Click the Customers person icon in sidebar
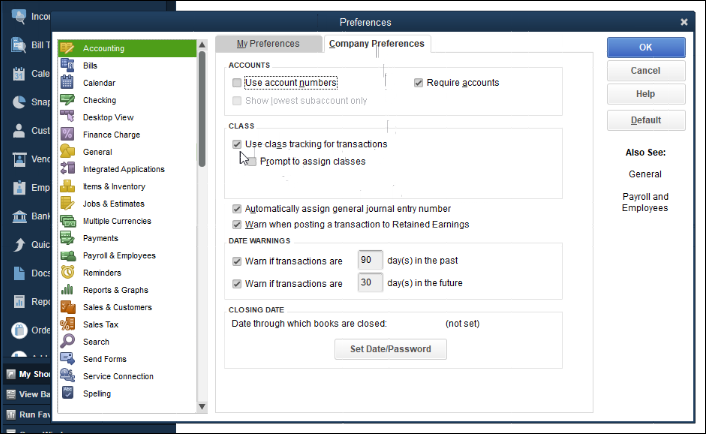 [x=19, y=131]
